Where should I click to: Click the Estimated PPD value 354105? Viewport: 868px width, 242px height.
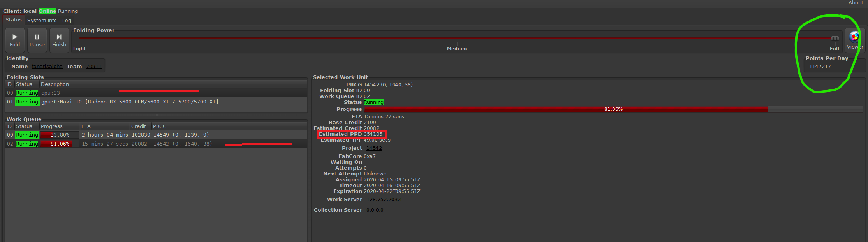point(373,134)
